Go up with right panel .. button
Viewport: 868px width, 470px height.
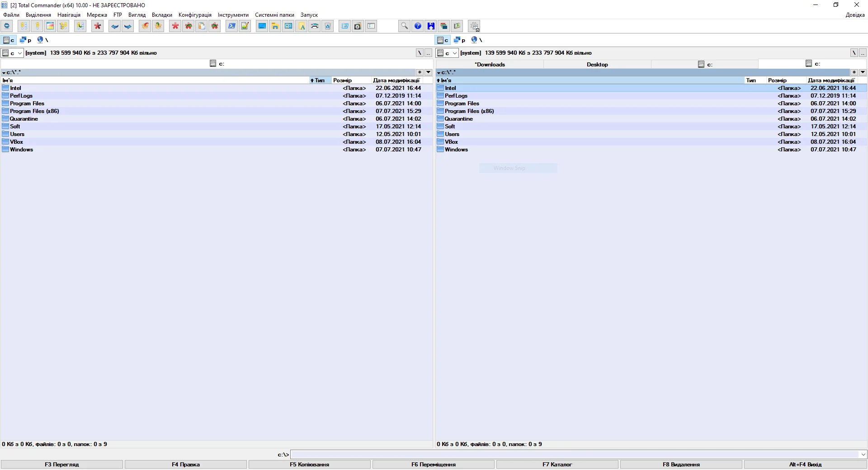coord(863,53)
